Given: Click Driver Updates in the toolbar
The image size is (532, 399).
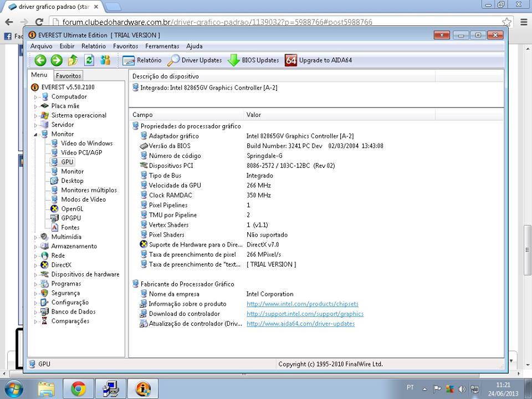Looking at the screenshot, I should point(195,60).
